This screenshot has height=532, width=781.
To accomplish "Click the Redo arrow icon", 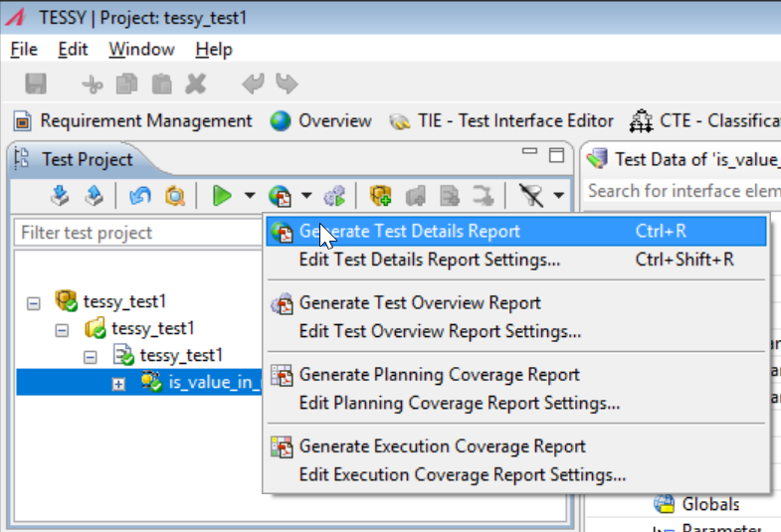I will [287, 84].
